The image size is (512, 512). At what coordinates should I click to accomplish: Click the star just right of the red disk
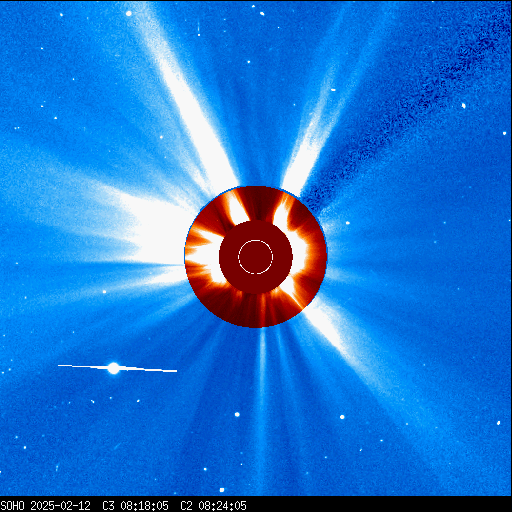click(347, 223)
